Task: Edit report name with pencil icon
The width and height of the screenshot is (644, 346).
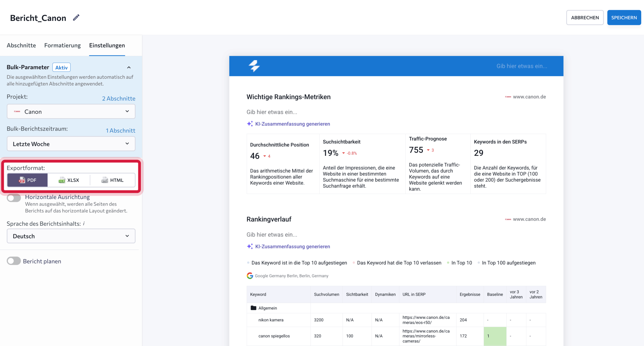Action: pyautogui.click(x=76, y=18)
